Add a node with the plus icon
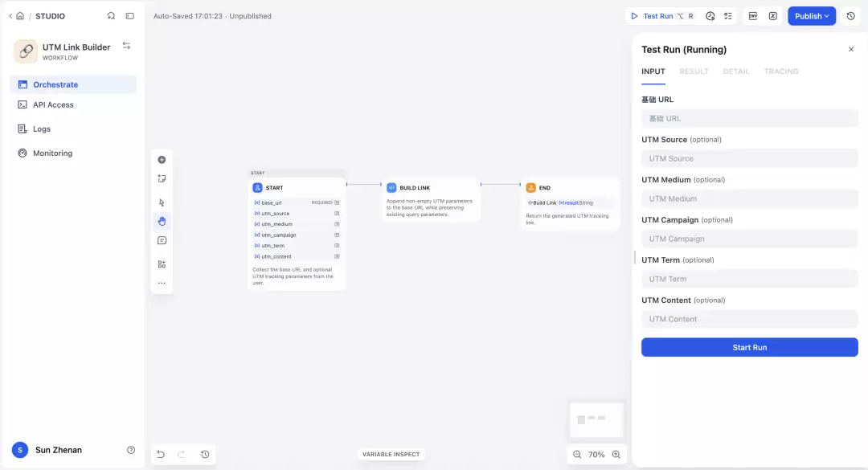The width and height of the screenshot is (868, 470). [162, 160]
